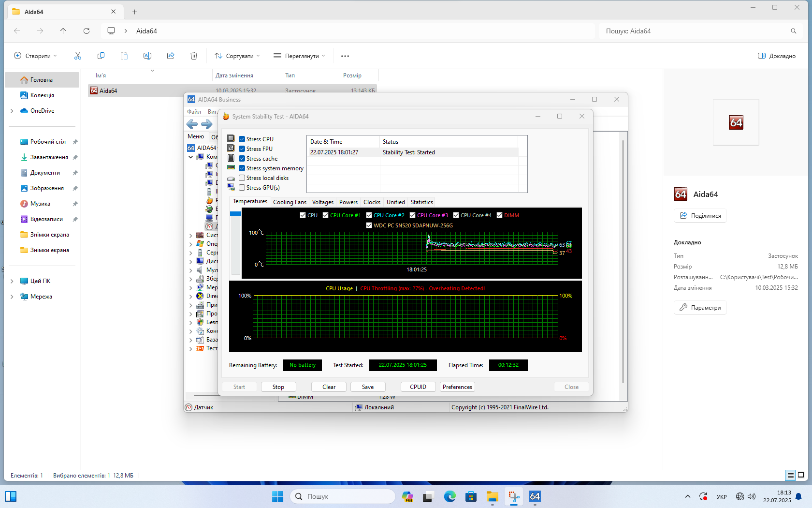
Task: Open the Сортувати dropdown
Action: [237, 56]
